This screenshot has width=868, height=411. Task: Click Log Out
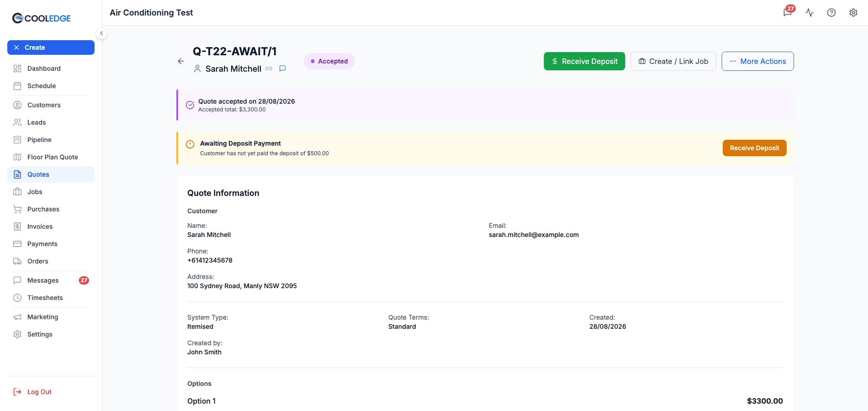click(51, 392)
